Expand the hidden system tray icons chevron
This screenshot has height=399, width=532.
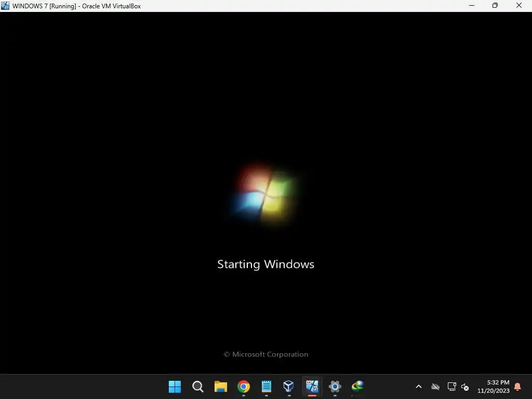(419, 387)
